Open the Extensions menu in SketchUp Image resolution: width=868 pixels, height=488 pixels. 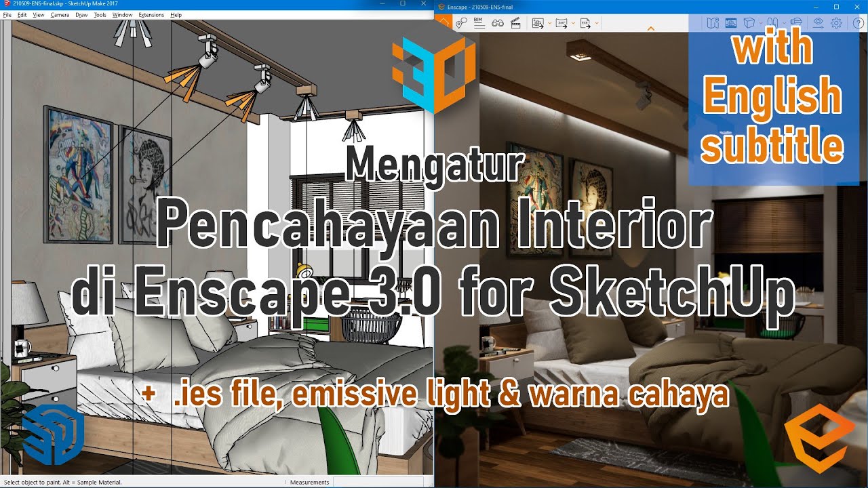(x=151, y=14)
